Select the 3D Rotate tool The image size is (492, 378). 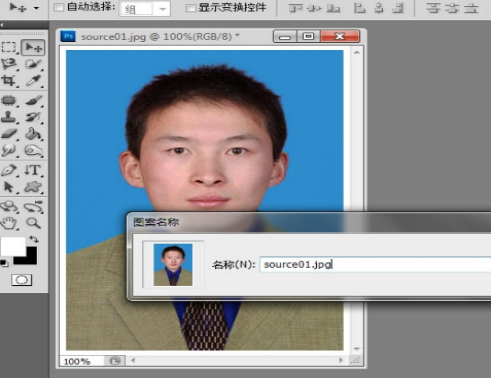click(9, 207)
